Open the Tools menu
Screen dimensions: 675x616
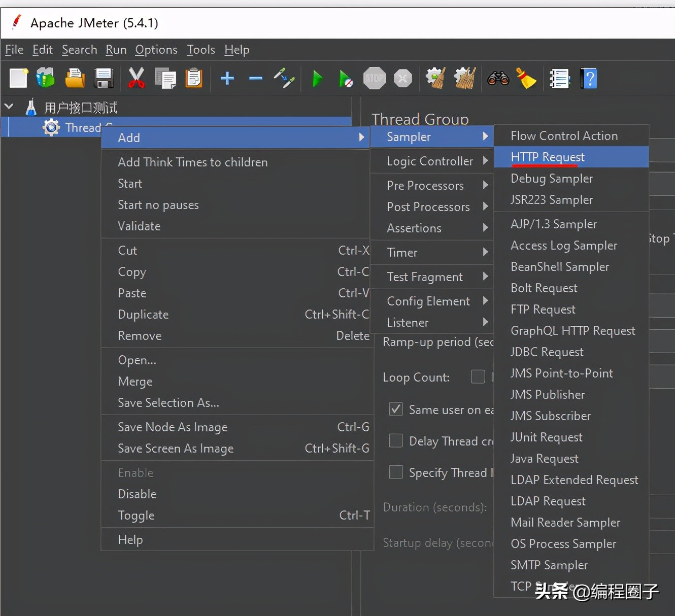click(201, 50)
